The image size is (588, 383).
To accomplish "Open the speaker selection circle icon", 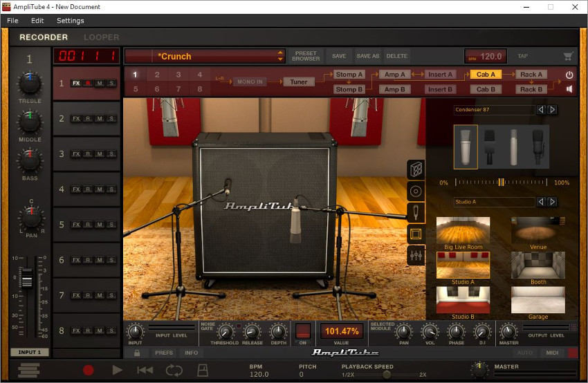I will point(416,192).
